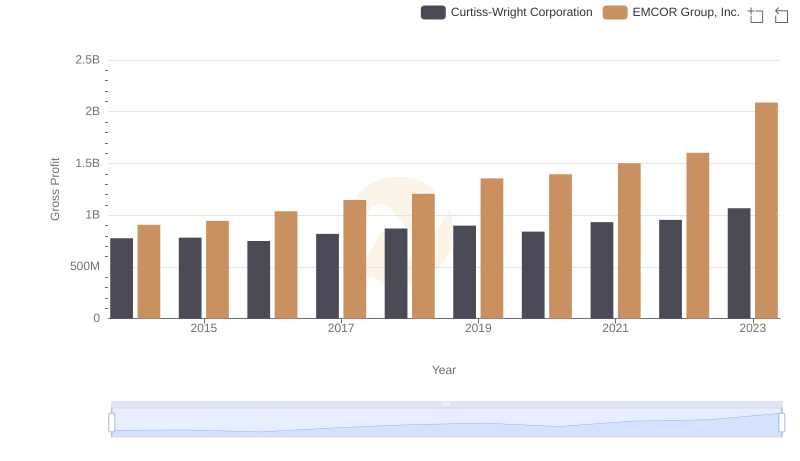Click the Year axis title
Viewport: 800px width, 461px height.
(444, 370)
